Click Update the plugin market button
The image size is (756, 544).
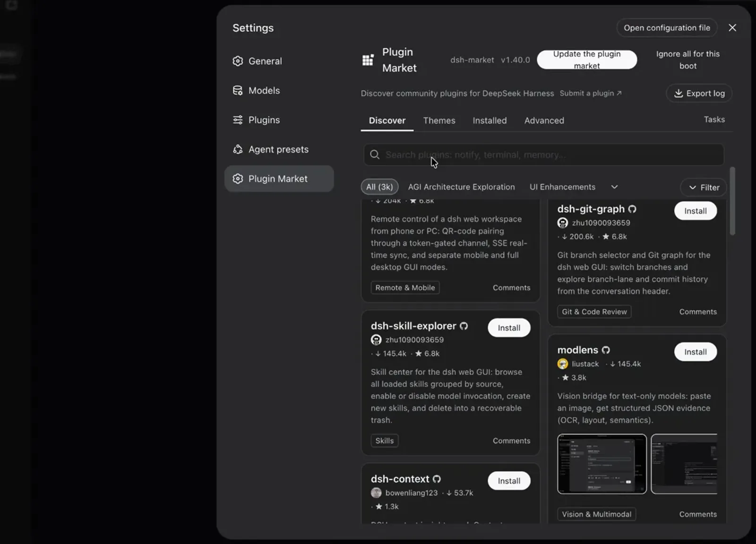pyautogui.click(x=587, y=60)
